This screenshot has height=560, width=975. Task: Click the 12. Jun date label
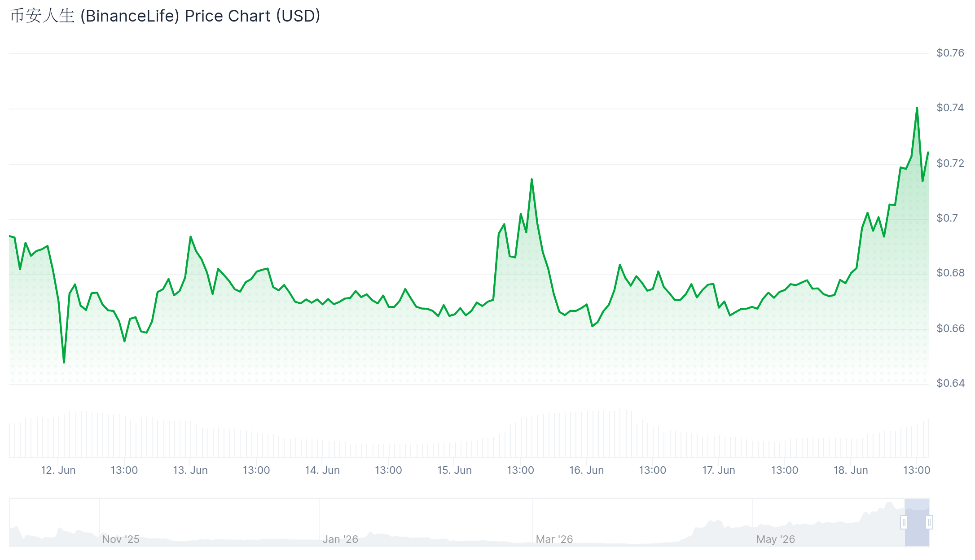tap(58, 470)
